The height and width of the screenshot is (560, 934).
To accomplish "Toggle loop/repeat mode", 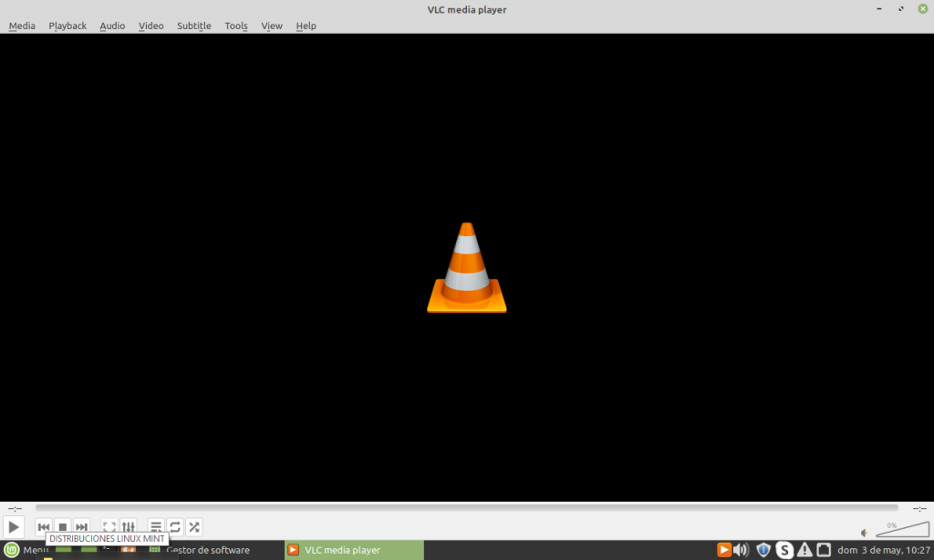I will [x=174, y=527].
